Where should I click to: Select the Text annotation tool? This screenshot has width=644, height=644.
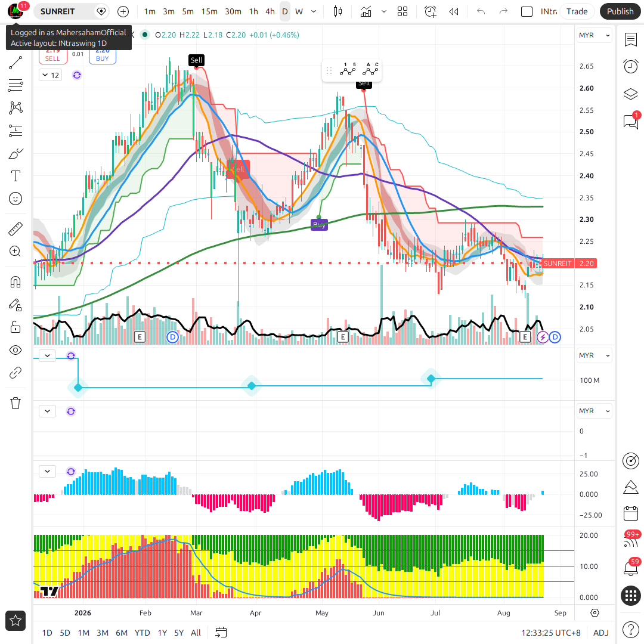(15, 176)
